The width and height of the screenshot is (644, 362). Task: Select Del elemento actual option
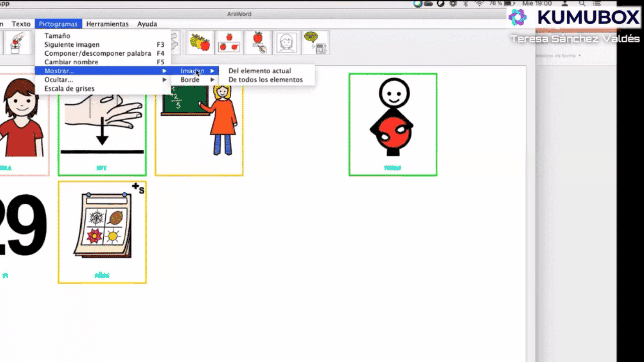(267, 71)
